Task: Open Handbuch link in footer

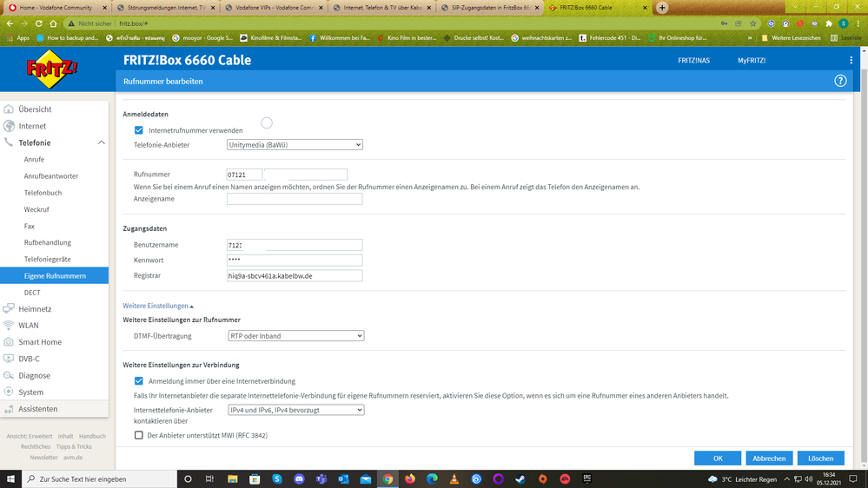Action: pos(92,436)
